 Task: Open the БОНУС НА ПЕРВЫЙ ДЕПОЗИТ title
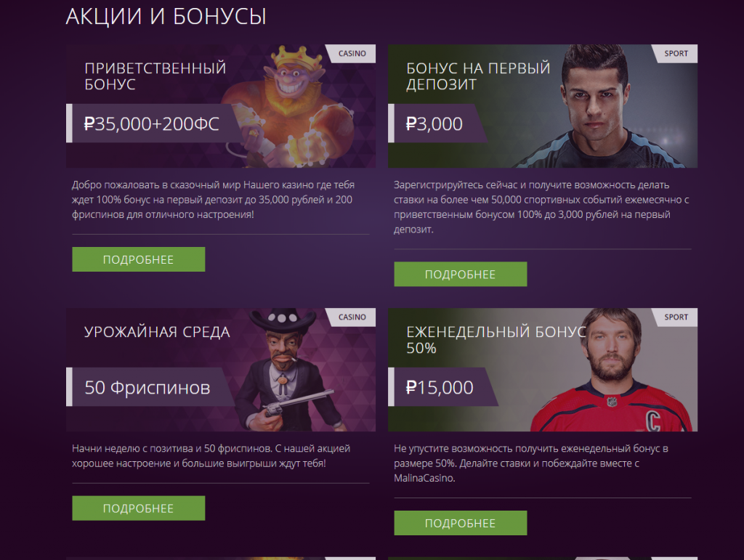(478, 76)
